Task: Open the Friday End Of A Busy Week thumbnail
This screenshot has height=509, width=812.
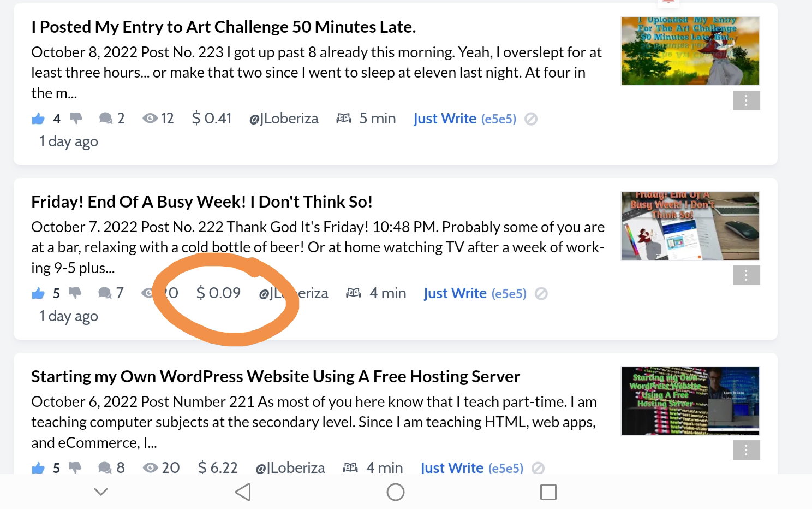Action: [690, 226]
